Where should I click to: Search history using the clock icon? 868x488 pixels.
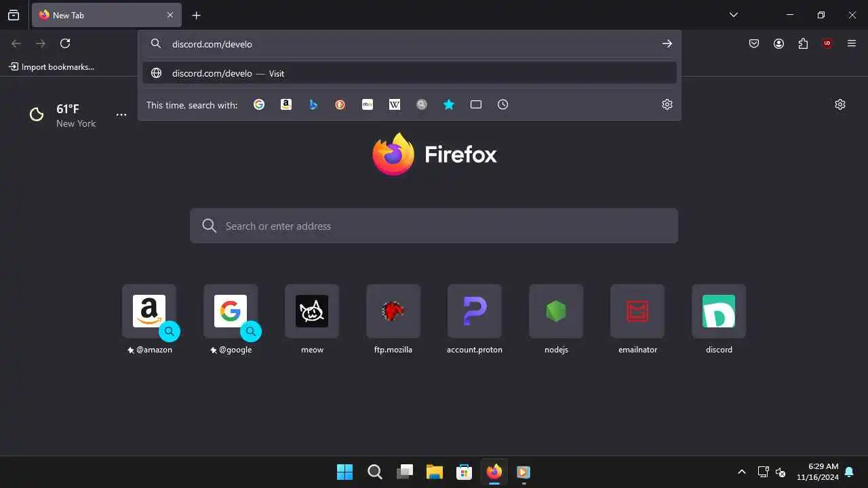pyautogui.click(x=503, y=104)
